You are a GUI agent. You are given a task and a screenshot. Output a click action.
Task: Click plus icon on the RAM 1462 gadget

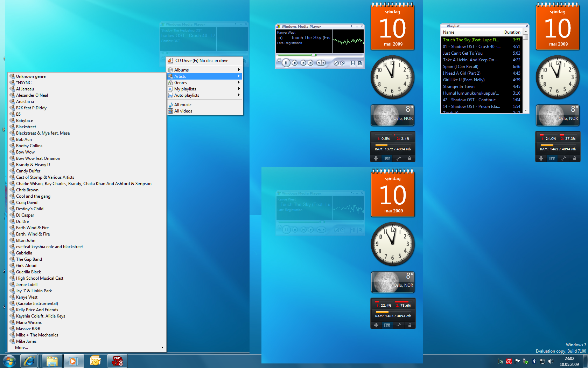click(x=541, y=158)
